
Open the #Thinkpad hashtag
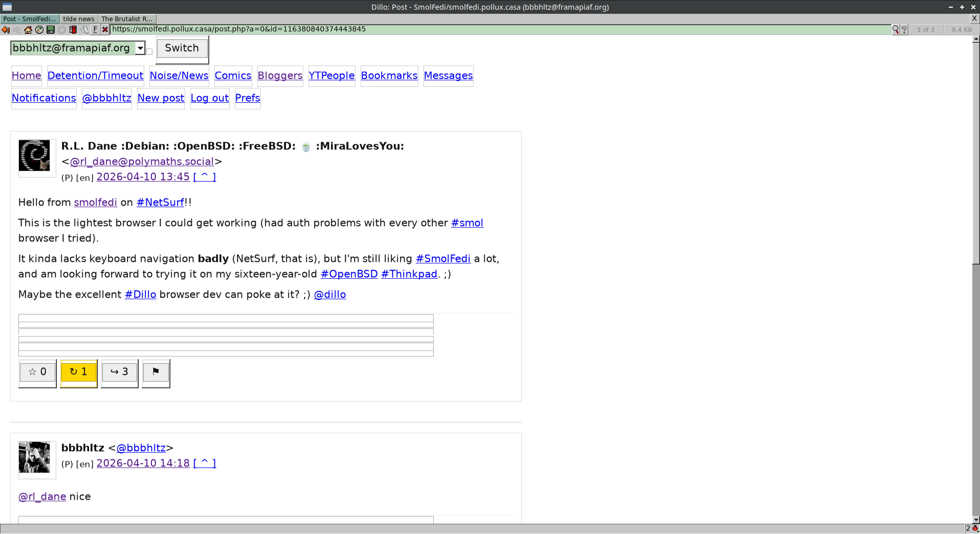tap(409, 274)
